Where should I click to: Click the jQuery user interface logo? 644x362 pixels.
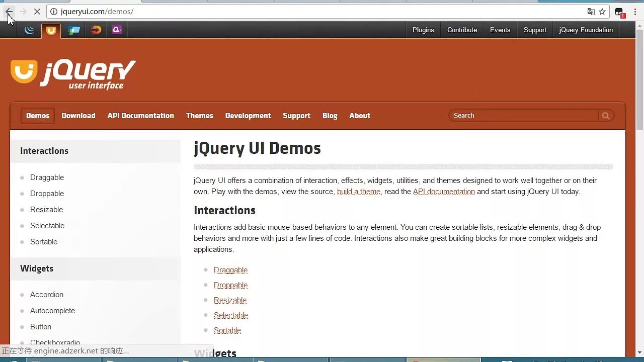(73, 74)
